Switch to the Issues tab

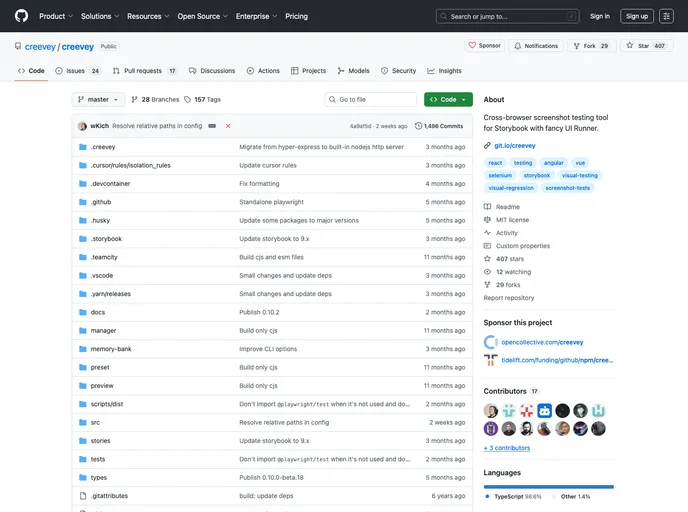pyautogui.click(x=78, y=71)
